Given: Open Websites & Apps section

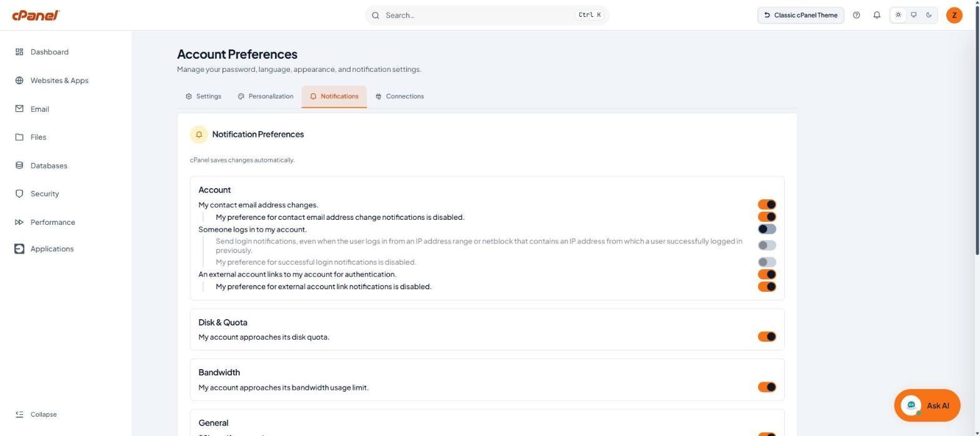Looking at the screenshot, I should pos(59,81).
